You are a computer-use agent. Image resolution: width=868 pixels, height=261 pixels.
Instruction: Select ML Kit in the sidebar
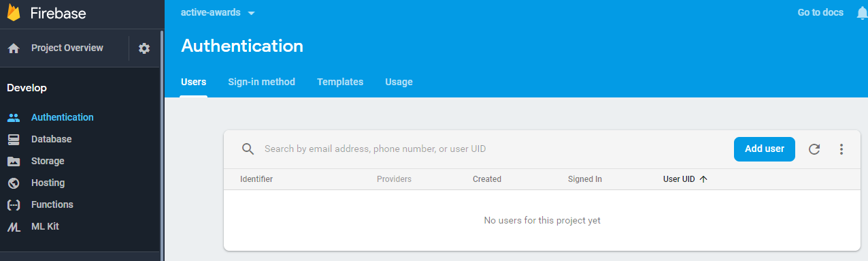45,226
